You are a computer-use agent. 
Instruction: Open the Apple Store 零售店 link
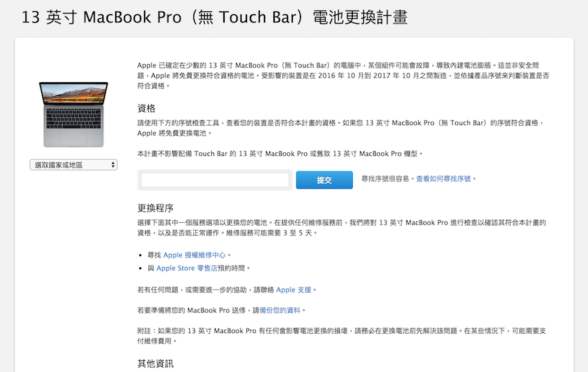coord(187,268)
